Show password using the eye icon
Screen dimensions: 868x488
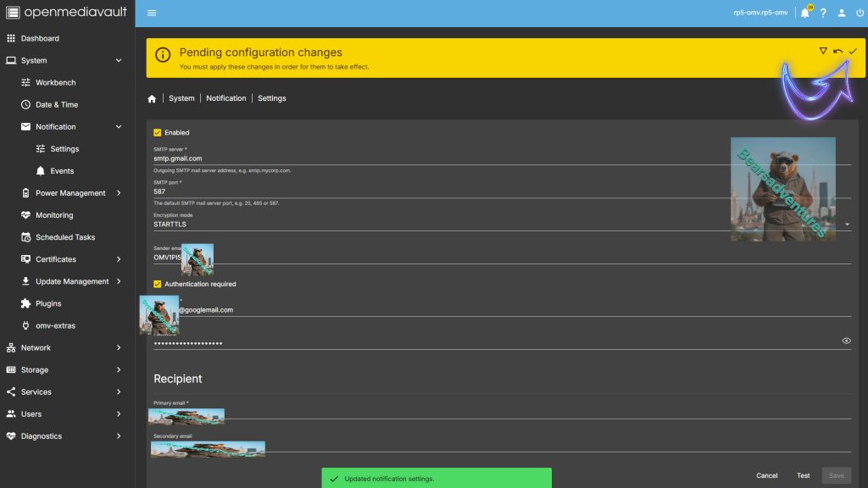coord(846,341)
